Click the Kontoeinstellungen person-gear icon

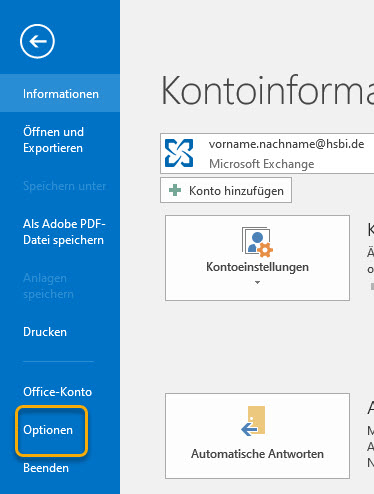(257, 242)
